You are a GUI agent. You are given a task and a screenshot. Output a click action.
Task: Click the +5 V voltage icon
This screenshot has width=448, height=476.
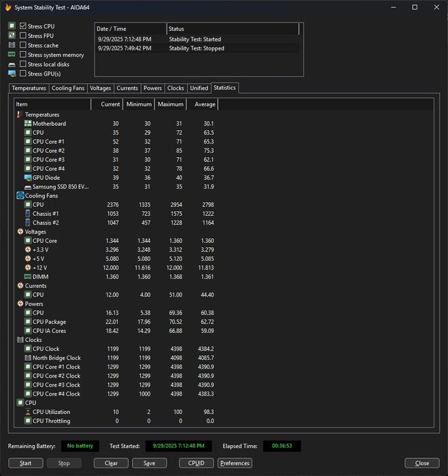28,259
